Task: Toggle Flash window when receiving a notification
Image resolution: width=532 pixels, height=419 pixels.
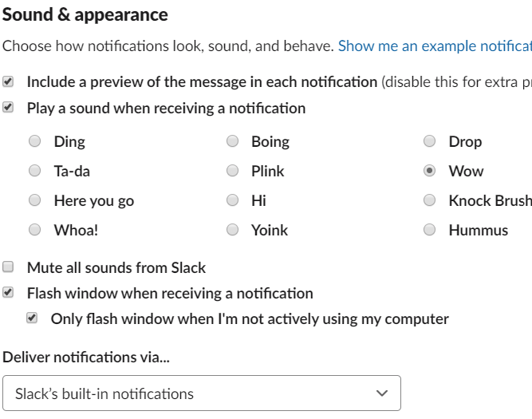Action: tap(9, 293)
